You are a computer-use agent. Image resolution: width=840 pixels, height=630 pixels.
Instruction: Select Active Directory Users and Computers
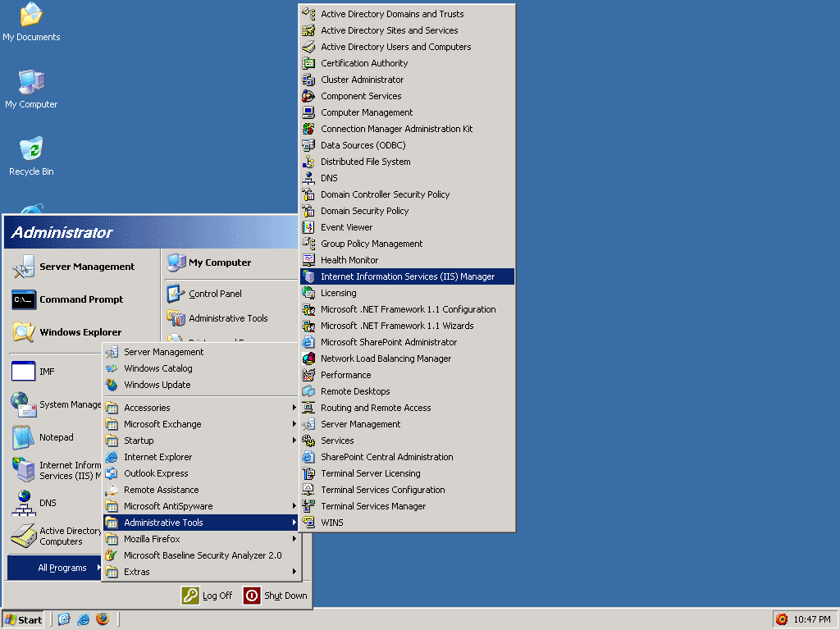click(x=395, y=47)
